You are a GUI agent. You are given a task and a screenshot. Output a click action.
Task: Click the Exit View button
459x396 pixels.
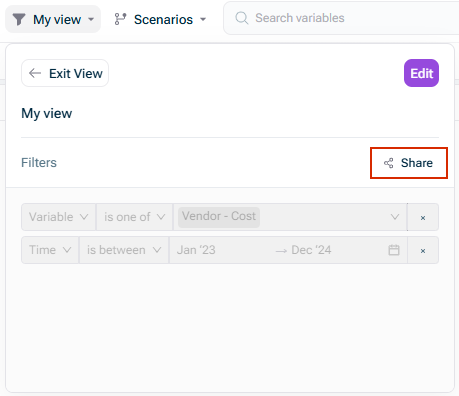[65, 73]
